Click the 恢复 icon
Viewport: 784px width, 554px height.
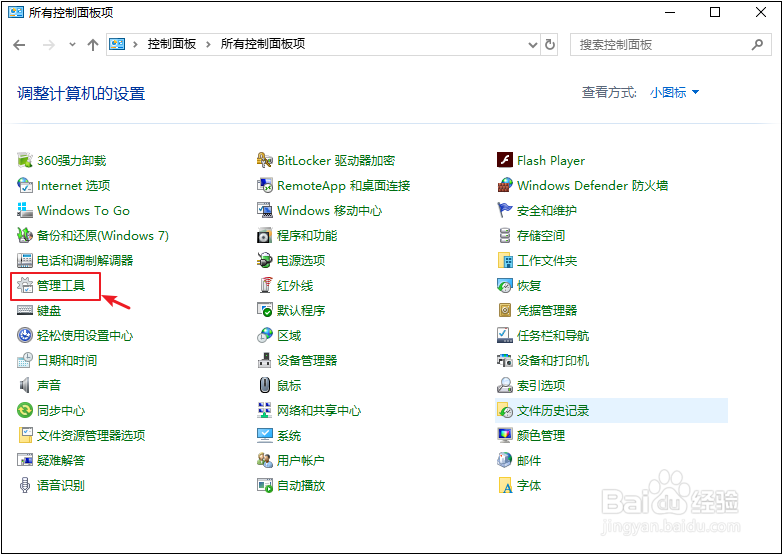coord(504,286)
